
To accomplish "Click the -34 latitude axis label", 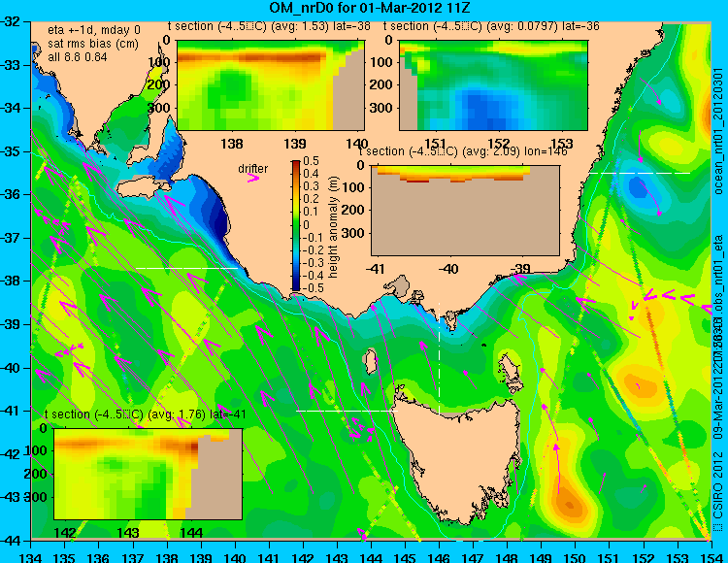I will point(11,108).
